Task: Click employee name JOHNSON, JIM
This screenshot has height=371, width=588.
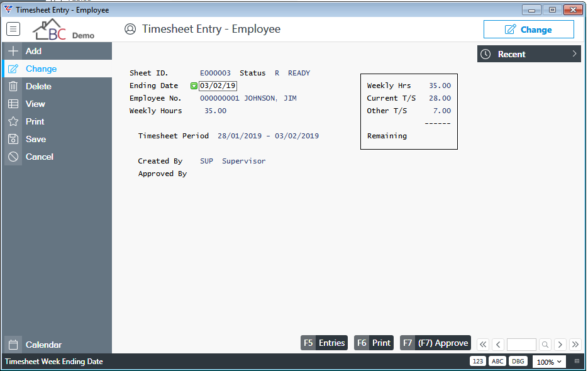Action: pos(270,98)
